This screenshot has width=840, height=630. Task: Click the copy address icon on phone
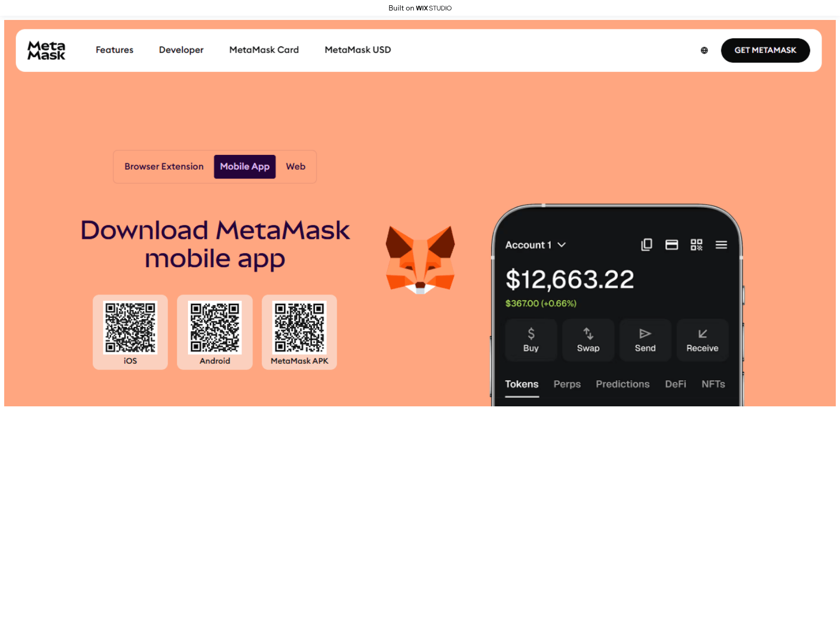[x=646, y=245]
